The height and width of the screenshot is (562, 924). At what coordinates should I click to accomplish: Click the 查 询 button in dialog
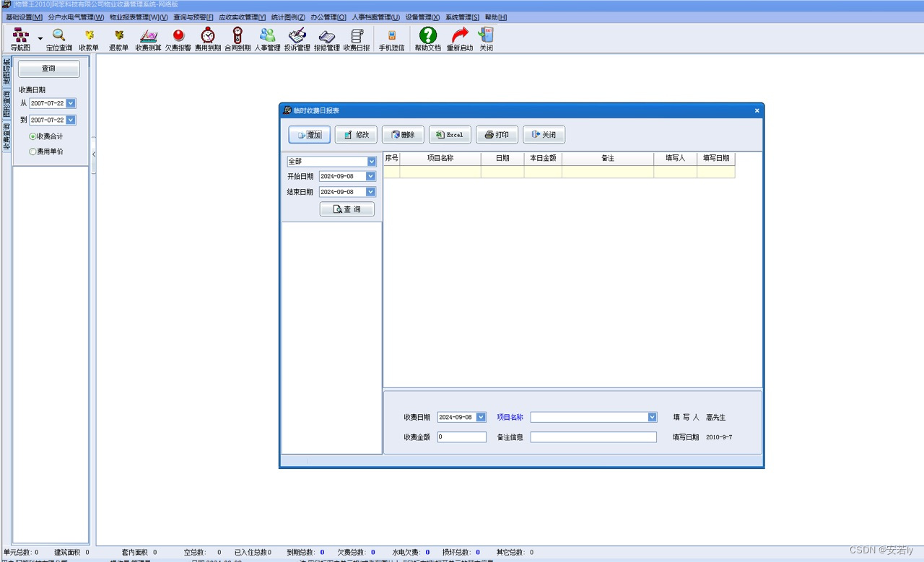(347, 209)
